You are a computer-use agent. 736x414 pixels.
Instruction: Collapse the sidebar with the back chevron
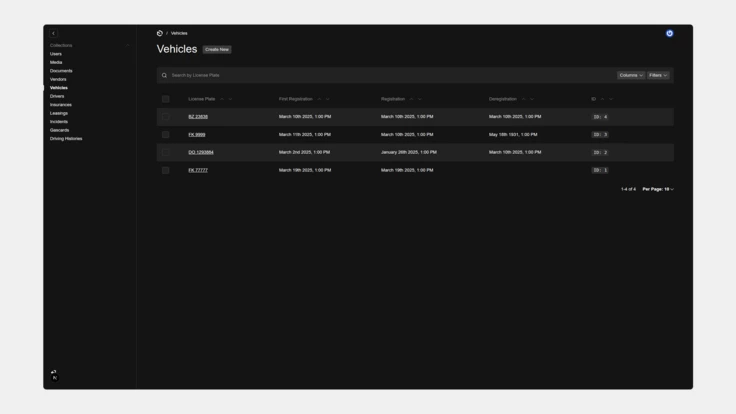coord(53,34)
